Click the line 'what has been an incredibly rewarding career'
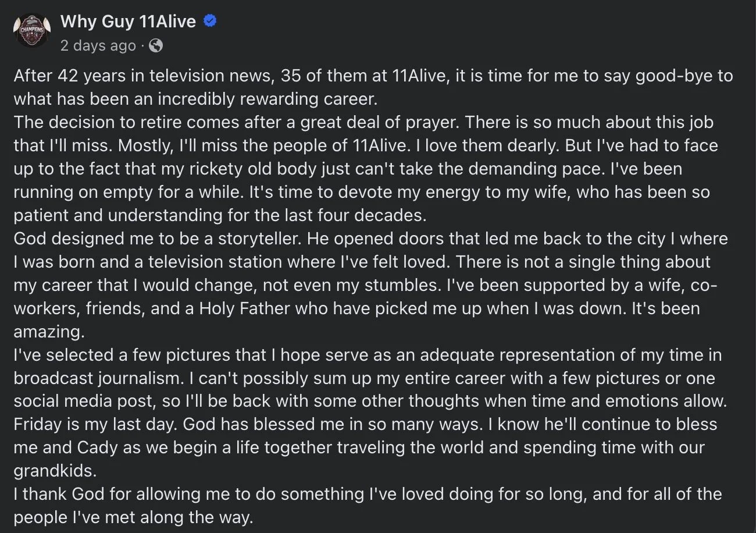756x533 pixels. [195, 99]
